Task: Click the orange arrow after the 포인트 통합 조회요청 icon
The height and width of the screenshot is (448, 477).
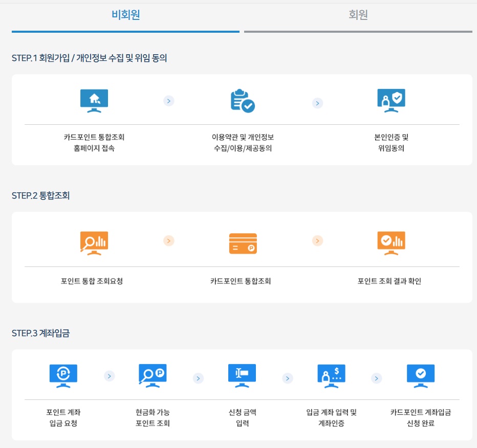Action: 169,241
